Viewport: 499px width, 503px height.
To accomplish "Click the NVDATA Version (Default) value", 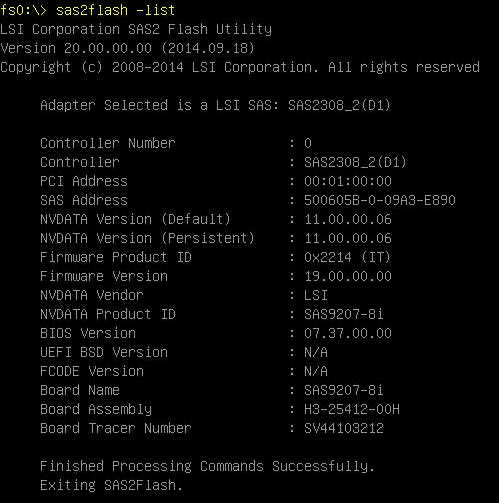I will (348, 219).
